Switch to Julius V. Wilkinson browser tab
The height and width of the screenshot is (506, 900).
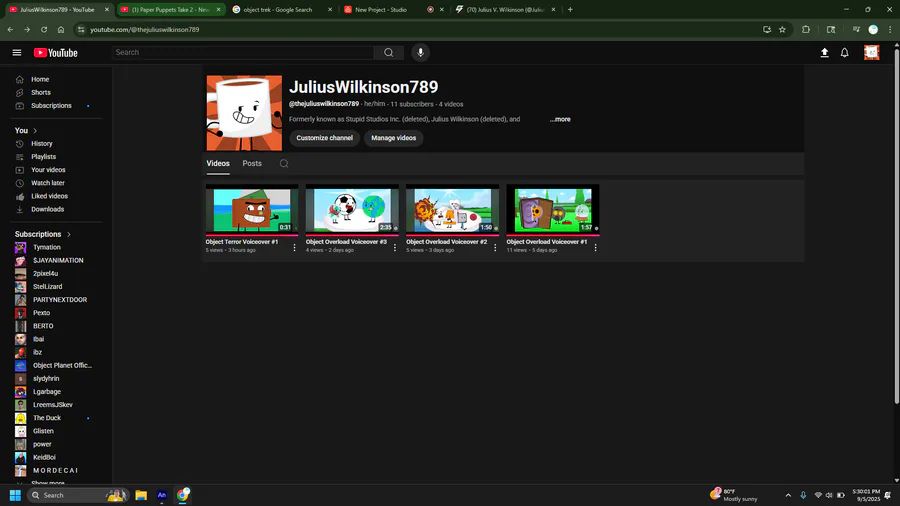pos(505,10)
